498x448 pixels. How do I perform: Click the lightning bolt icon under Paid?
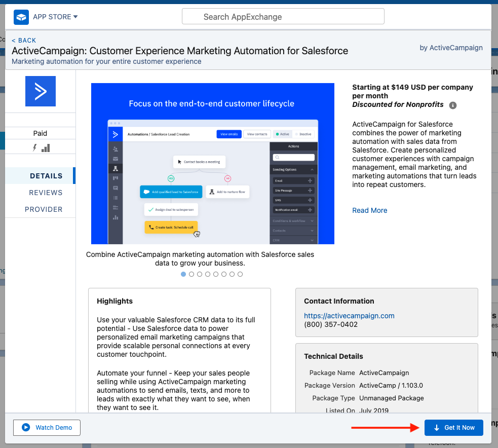[x=34, y=148]
